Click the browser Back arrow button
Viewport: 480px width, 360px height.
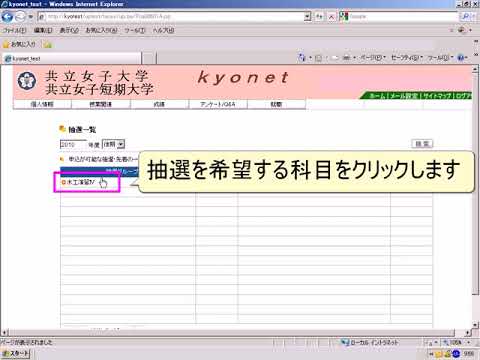pyautogui.click(x=7, y=16)
